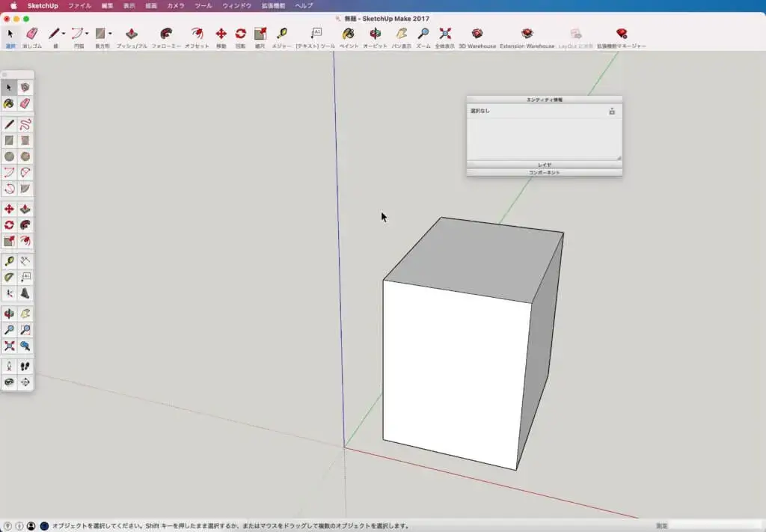Activate the Polygon tool in the left palette
The image size is (766, 532).
pyautogui.click(x=25, y=156)
